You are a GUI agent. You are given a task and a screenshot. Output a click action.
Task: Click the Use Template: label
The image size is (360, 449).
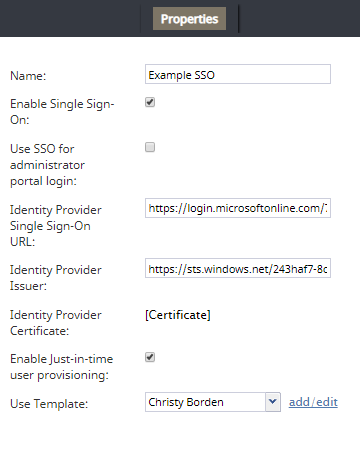point(49,404)
